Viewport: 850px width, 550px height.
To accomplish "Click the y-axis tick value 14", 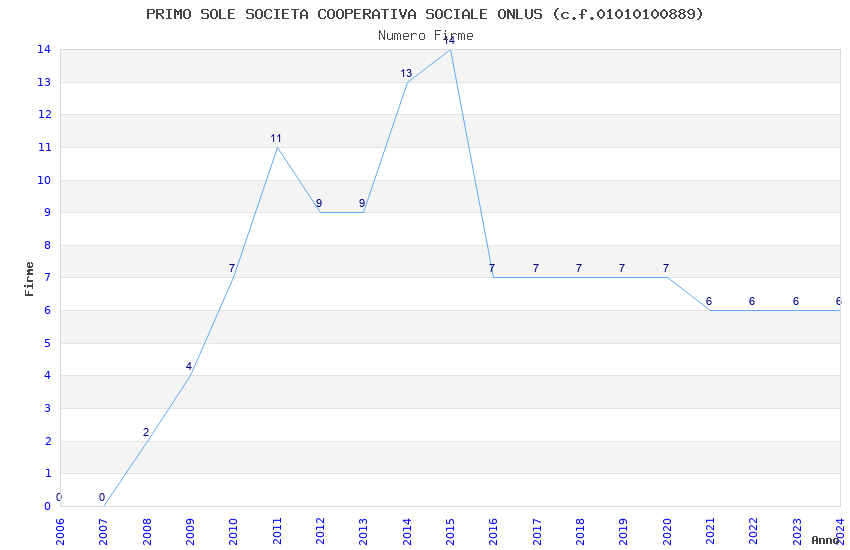I will click(x=44, y=49).
